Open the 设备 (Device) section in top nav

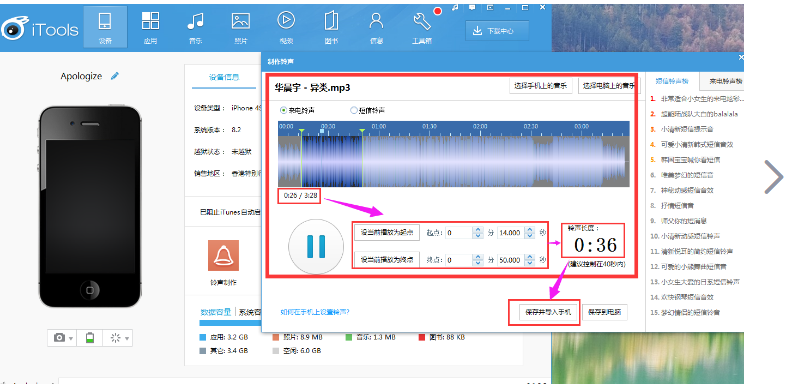tap(105, 28)
